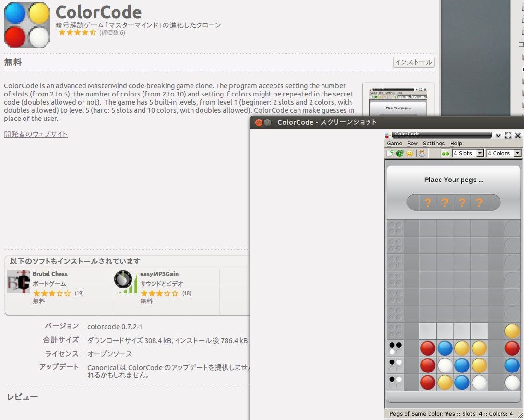Click download size text '308.4 kB'
The width and height of the screenshot is (524, 420).
click(x=158, y=341)
